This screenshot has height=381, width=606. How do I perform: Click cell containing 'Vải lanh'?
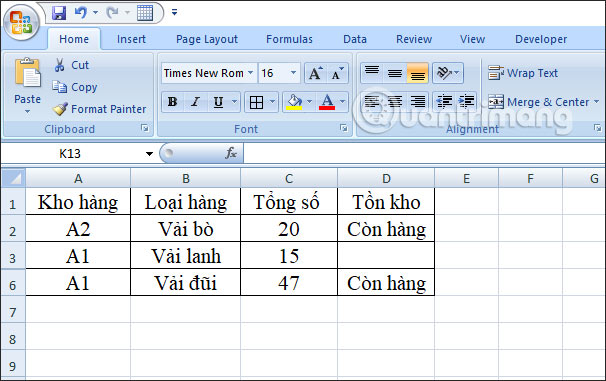[186, 255]
